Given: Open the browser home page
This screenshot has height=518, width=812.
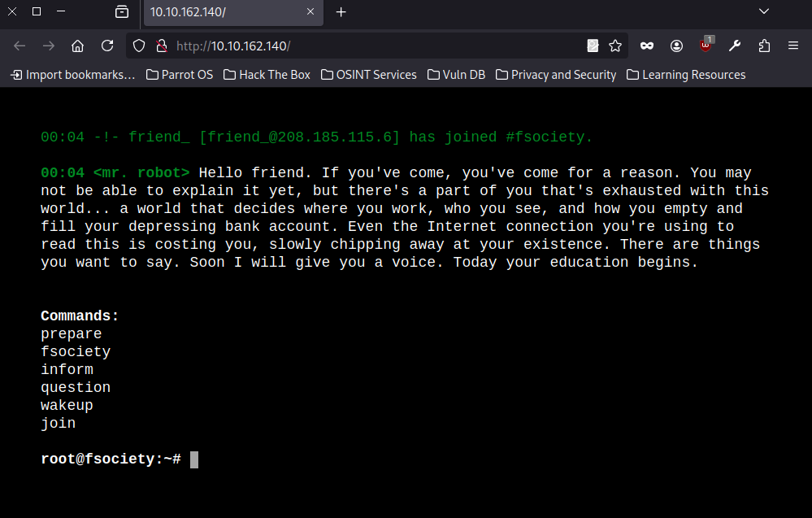Looking at the screenshot, I should pos(77,46).
